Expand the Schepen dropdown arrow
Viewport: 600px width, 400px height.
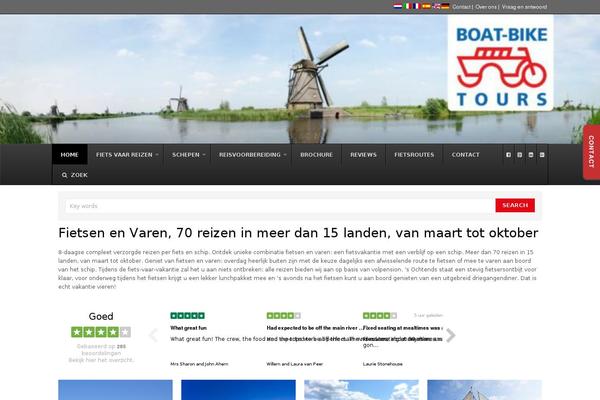tap(204, 155)
